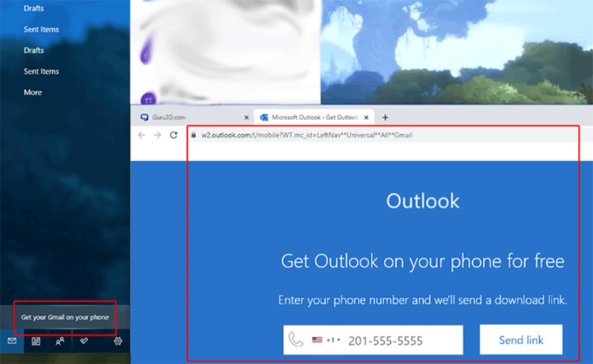Click 'Enter your phone number' instruction text
The width and height of the screenshot is (593, 364).
coord(422,300)
